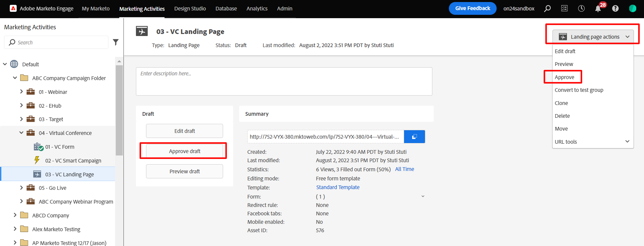Click the 05 - Go Live briefcase icon
644x246 pixels.
tap(31, 187)
